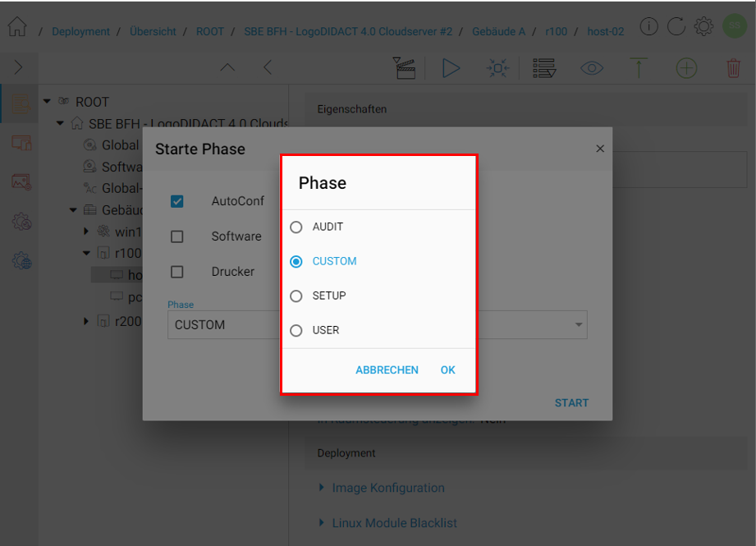Click the upload arrow toolbar icon

click(x=639, y=68)
